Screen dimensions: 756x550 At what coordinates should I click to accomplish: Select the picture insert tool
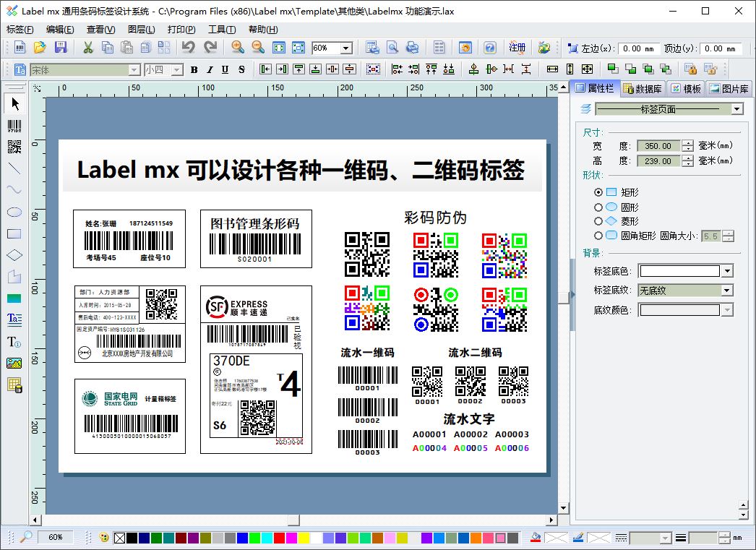pos(14,363)
